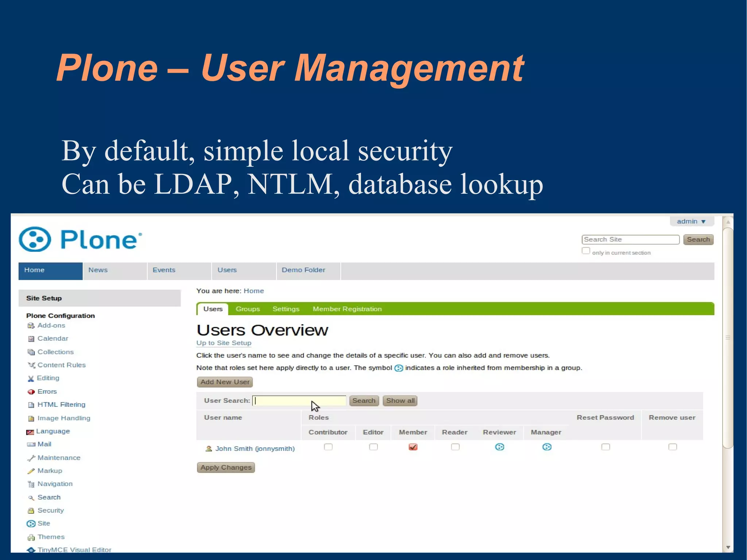The image size is (747, 560).
Task: Click the Navigation tree icon
Action: pos(31,484)
